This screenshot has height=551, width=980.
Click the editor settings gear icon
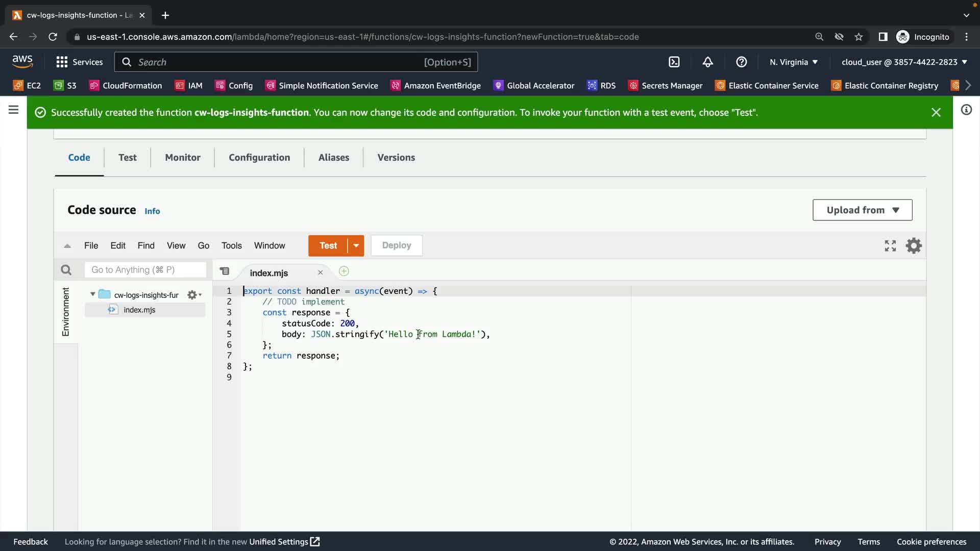[x=913, y=246]
